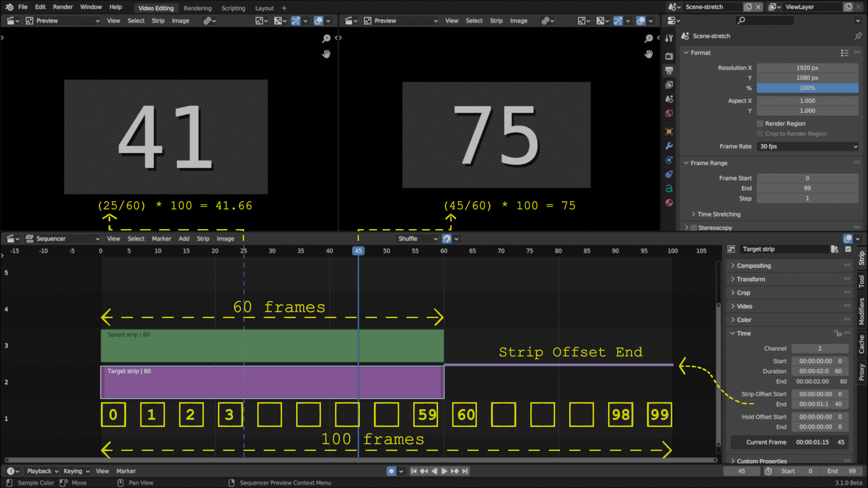The image size is (868, 488).
Task: Open the Render properties tab icon
Action: (669, 56)
